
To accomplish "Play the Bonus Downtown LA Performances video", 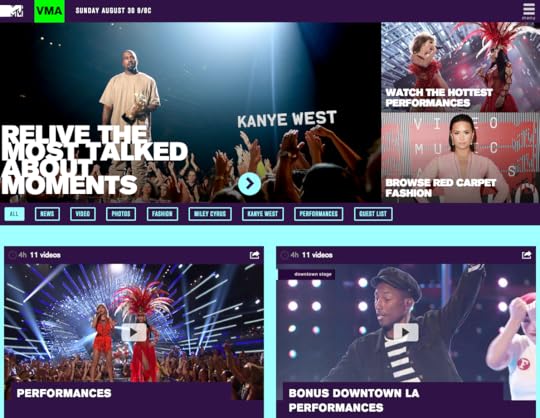I will pos(406,333).
